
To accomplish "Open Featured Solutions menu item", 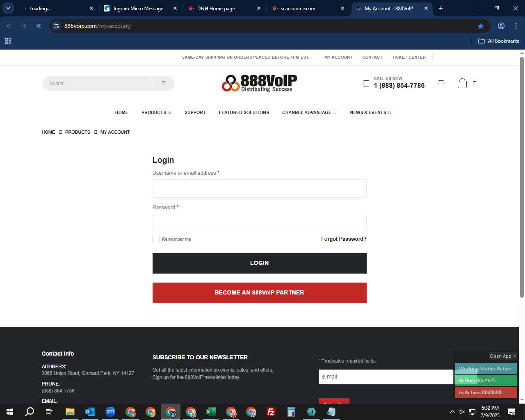I will (x=244, y=112).
